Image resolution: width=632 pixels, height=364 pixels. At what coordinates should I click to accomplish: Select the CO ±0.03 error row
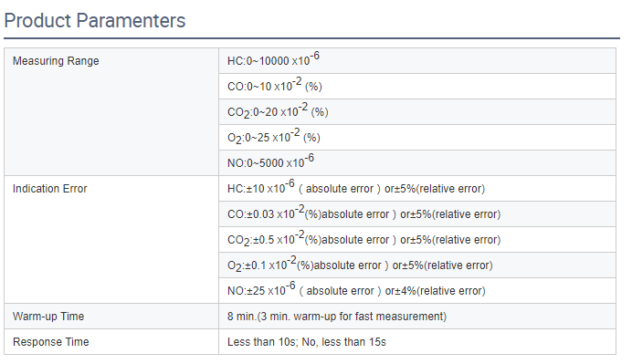[417, 213]
